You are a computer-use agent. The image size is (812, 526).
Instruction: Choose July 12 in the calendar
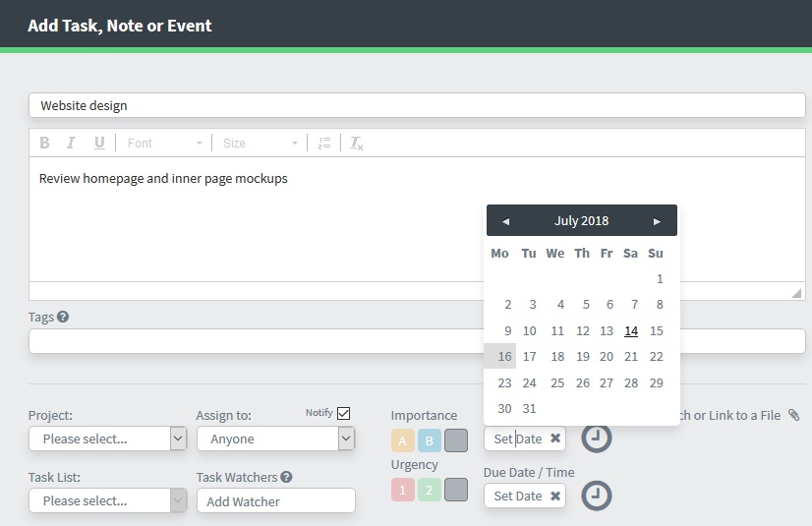[583, 330]
